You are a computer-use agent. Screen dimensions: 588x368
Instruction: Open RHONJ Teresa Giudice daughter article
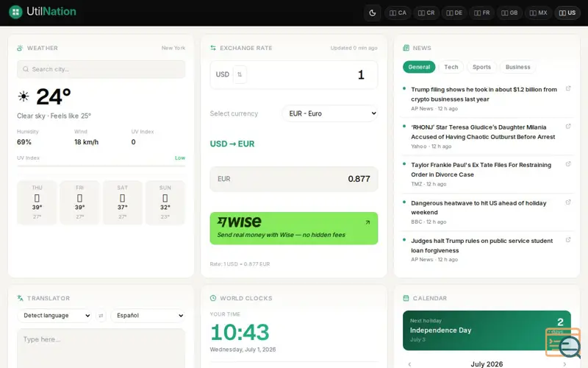click(483, 132)
